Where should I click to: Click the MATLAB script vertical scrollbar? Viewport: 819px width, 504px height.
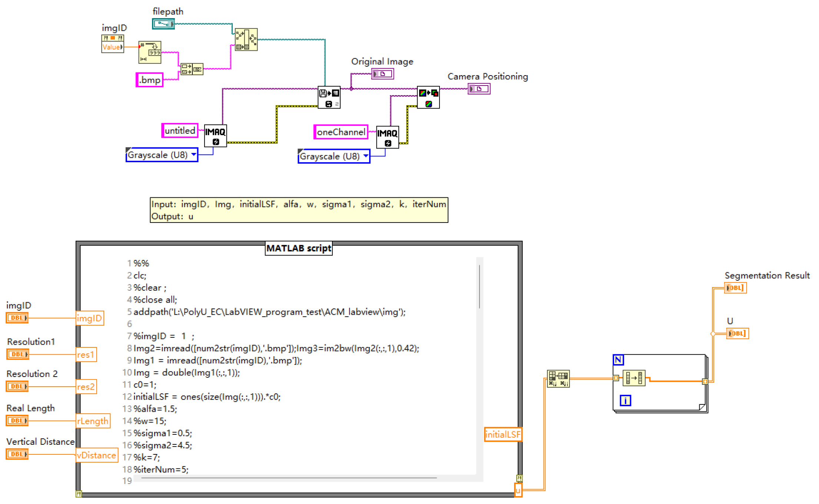pyautogui.click(x=480, y=287)
